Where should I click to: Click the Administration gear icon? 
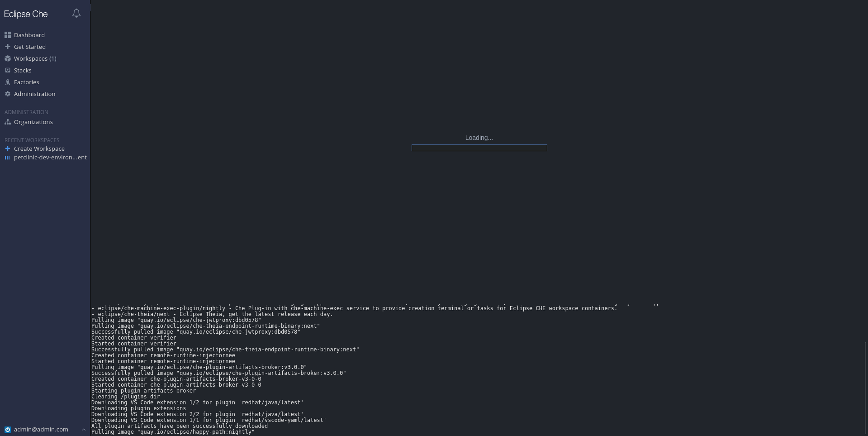coord(8,94)
